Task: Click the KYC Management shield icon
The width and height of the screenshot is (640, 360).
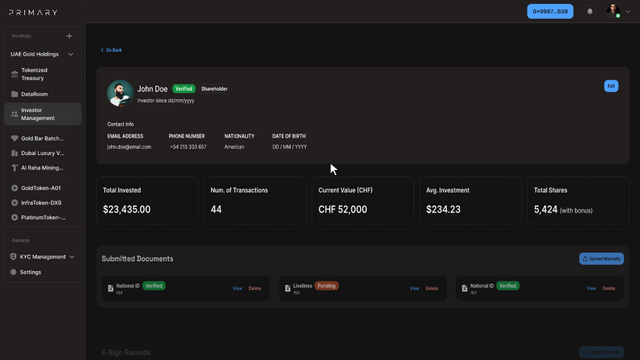Action: click(13, 257)
